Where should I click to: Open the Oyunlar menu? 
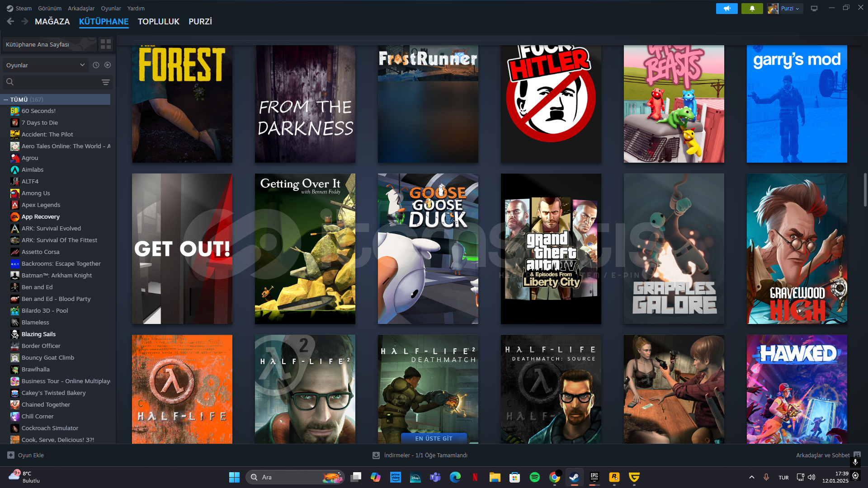tap(111, 8)
